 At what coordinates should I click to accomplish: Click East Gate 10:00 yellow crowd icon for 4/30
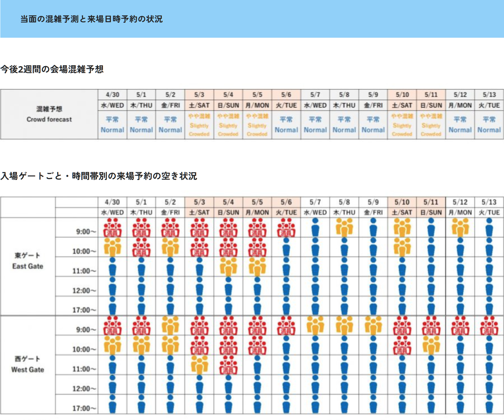[x=113, y=247]
